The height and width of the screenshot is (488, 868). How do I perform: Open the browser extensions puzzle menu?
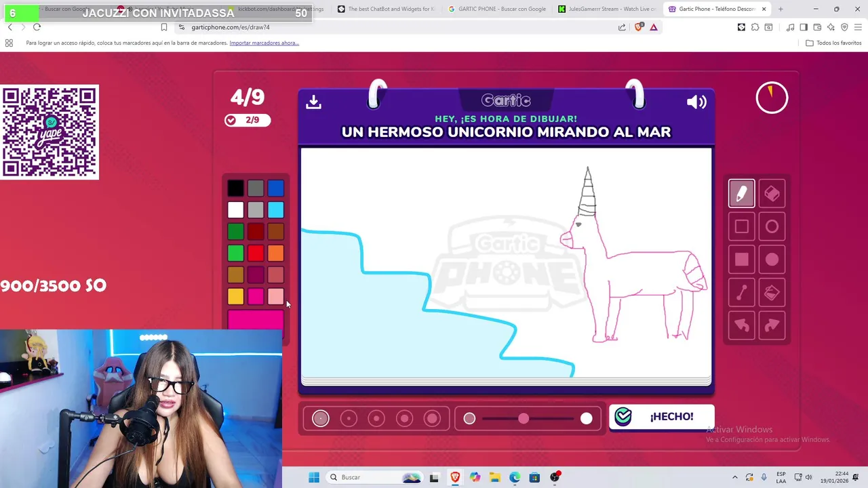click(755, 27)
